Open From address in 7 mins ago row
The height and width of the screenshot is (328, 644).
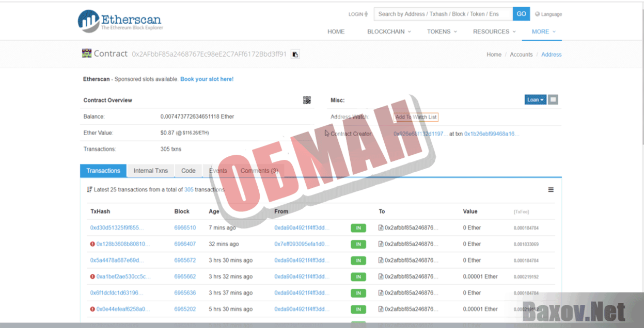302,227
